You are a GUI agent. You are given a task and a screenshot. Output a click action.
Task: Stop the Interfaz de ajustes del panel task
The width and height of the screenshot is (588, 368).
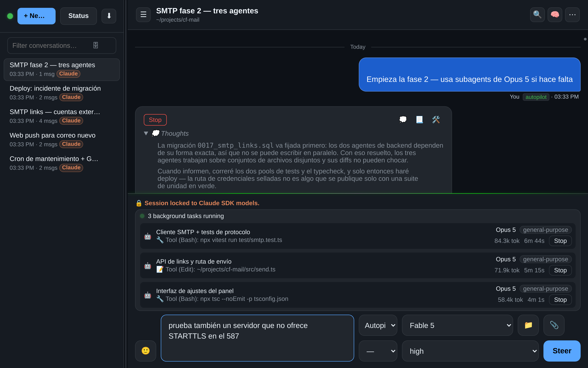[560, 300]
